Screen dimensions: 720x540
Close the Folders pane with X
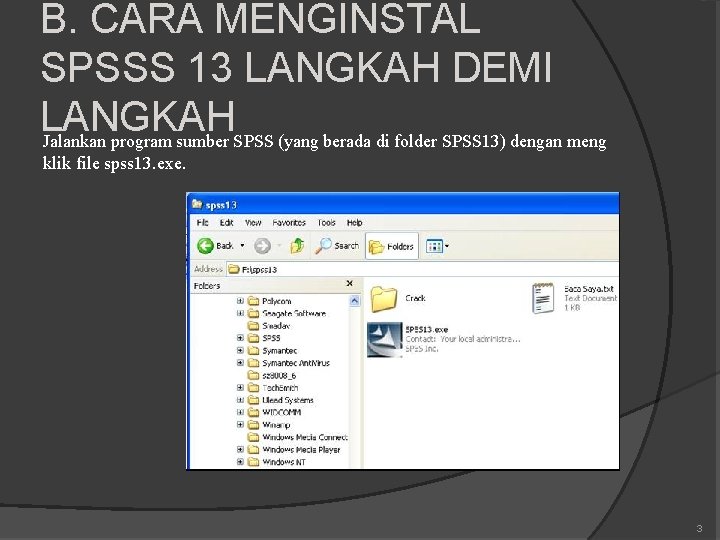point(349,284)
